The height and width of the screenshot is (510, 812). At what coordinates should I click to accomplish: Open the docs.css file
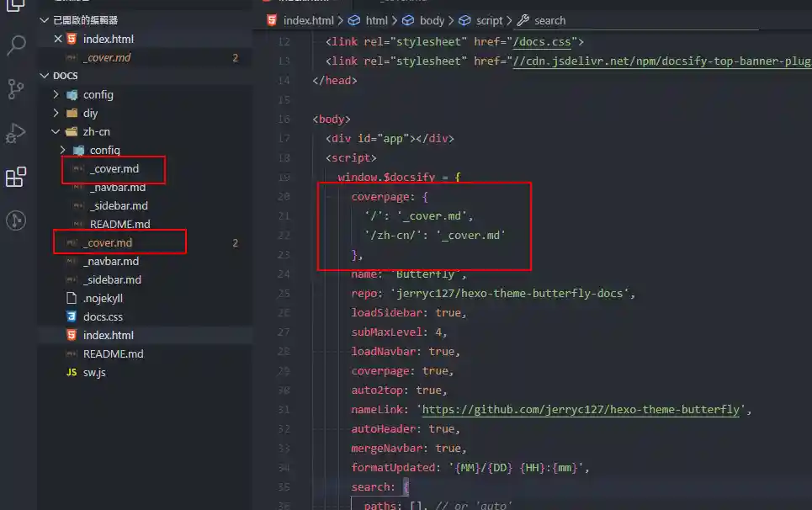click(x=103, y=317)
